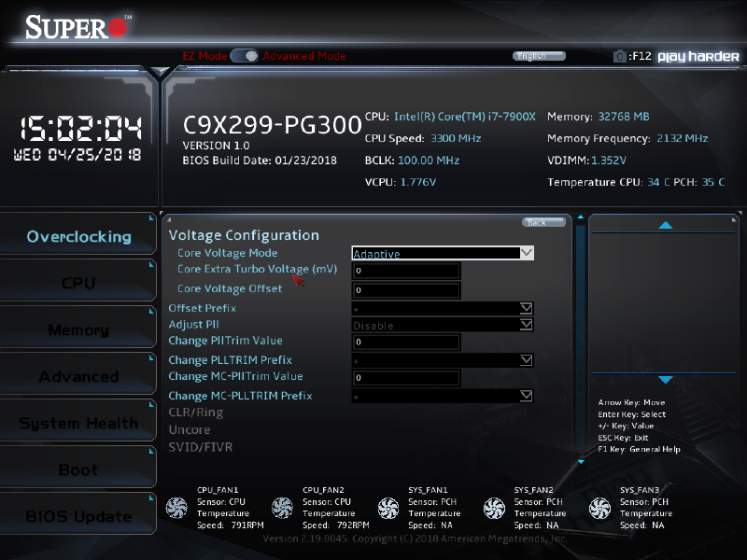747x560 pixels.
Task: Open the English language selector
Action: pyautogui.click(x=539, y=56)
